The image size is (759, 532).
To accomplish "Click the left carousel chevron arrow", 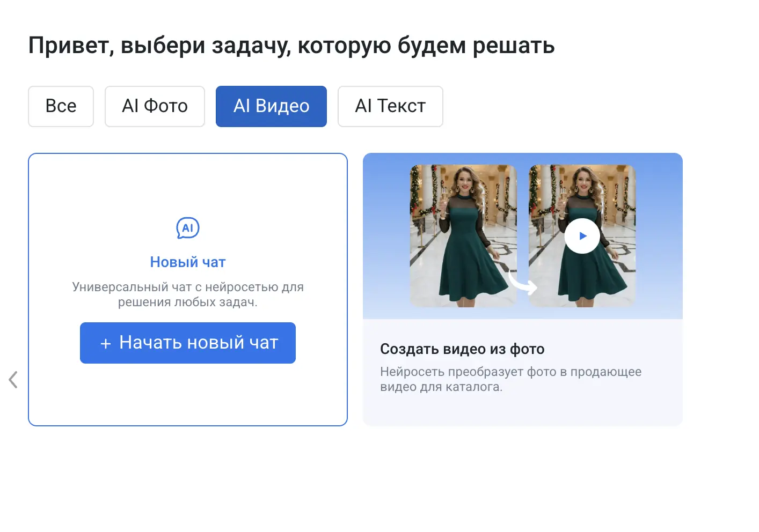I will click(13, 379).
